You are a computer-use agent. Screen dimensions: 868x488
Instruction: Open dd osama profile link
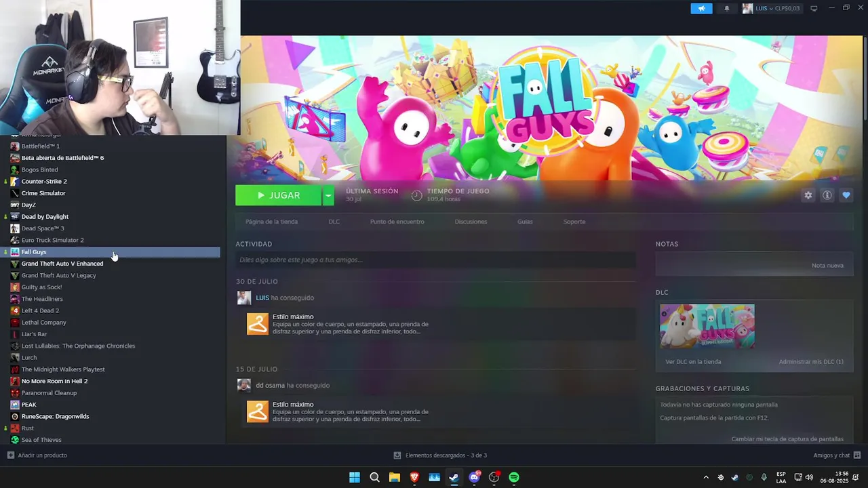[270, 385]
